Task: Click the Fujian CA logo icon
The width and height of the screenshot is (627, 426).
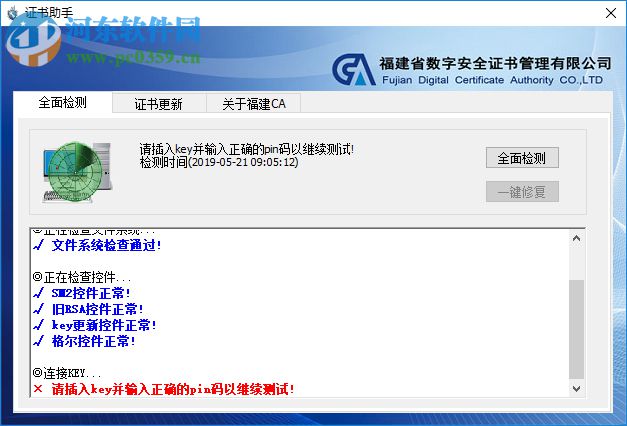Action: pyautogui.click(x=354, y=70)
